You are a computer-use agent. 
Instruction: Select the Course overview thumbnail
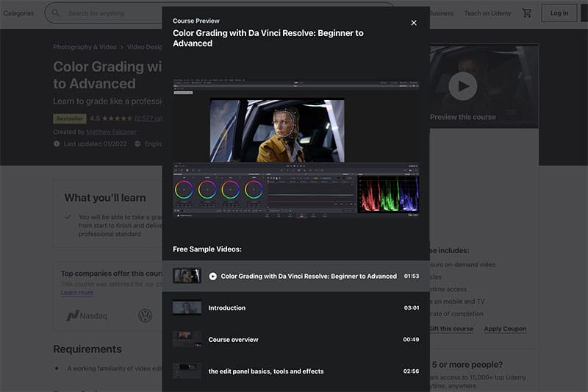pyautogui.click(x=187, y=340)
